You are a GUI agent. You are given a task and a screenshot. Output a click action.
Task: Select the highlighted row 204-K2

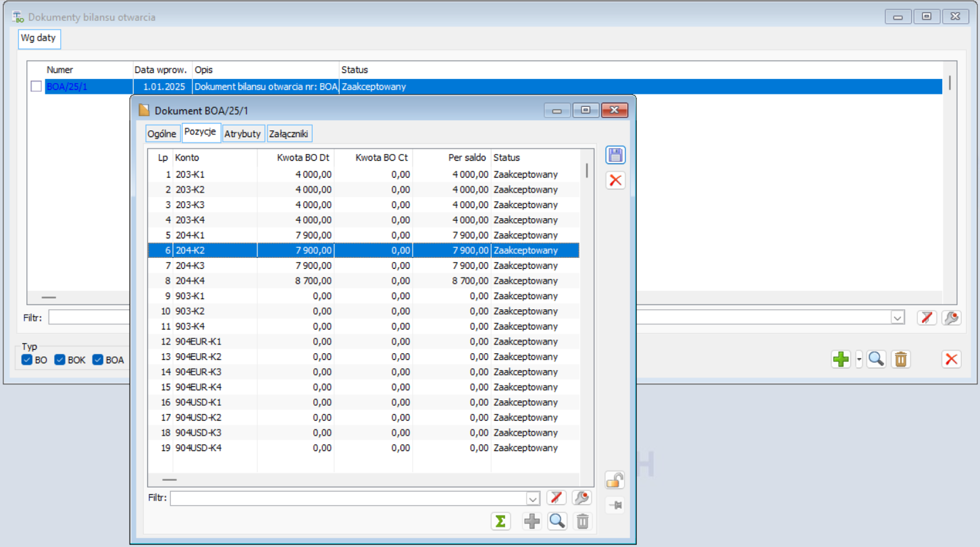point(363,251)
